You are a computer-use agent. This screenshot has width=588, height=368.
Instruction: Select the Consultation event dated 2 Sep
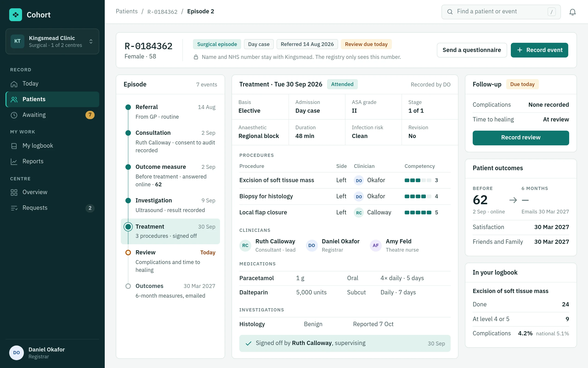point(170,141)
